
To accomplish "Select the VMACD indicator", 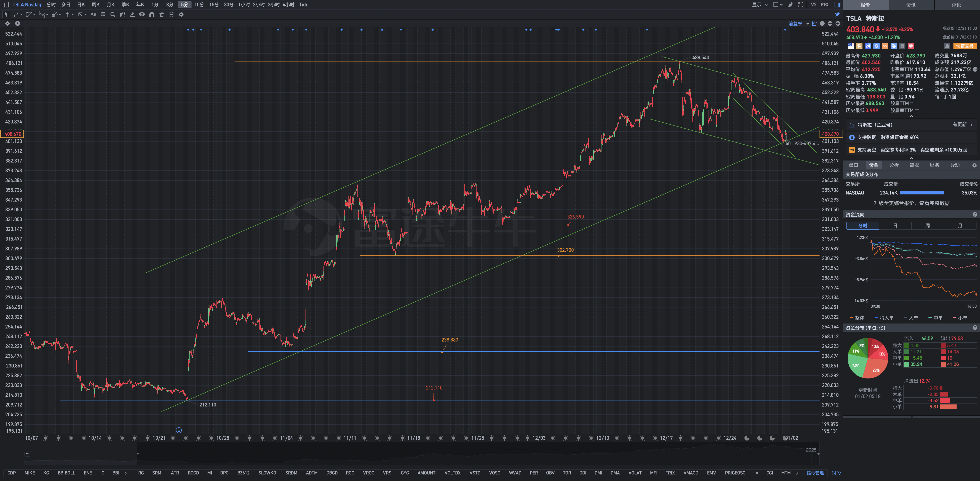I will [691, 473].
